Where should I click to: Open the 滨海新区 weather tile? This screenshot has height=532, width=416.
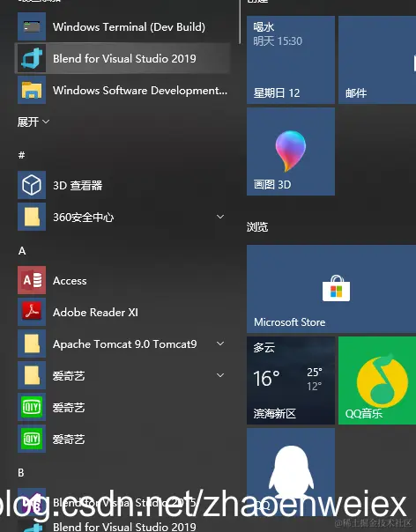(291, 381)
